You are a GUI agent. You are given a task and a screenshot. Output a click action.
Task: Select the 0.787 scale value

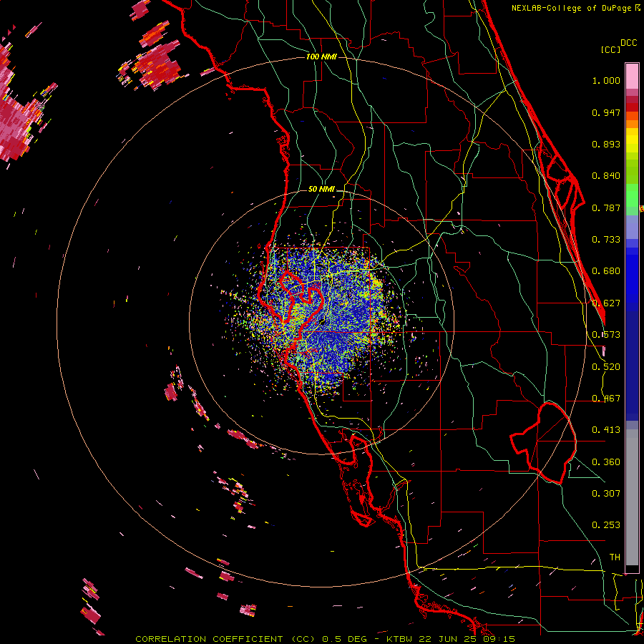pos(606,208)
